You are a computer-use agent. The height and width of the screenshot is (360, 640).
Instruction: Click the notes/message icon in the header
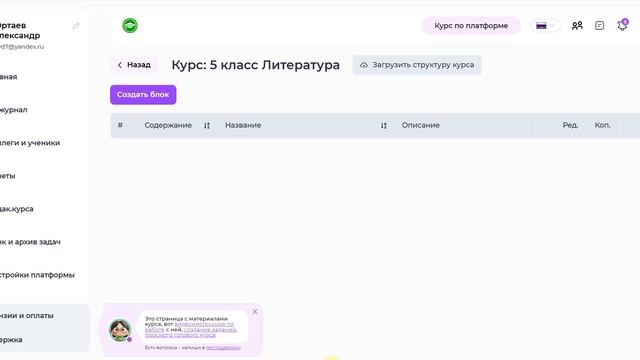[x=599, y=26]
